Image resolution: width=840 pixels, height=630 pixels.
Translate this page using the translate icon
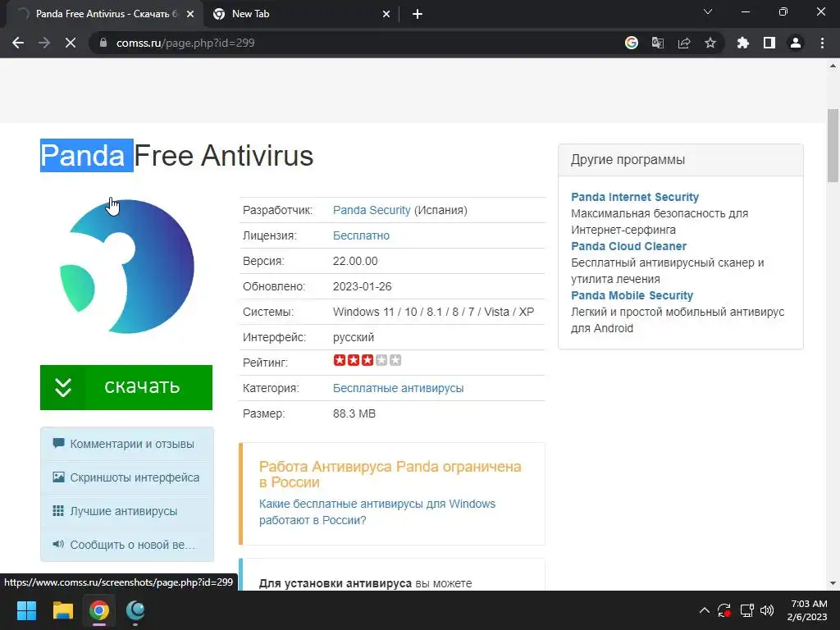[x=658, y=43]
